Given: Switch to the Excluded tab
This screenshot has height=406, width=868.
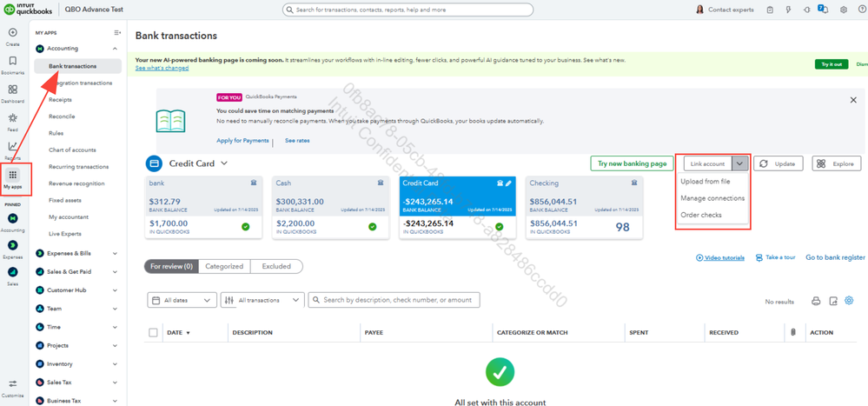Looking at the screenshot, I should click(276, 266).
